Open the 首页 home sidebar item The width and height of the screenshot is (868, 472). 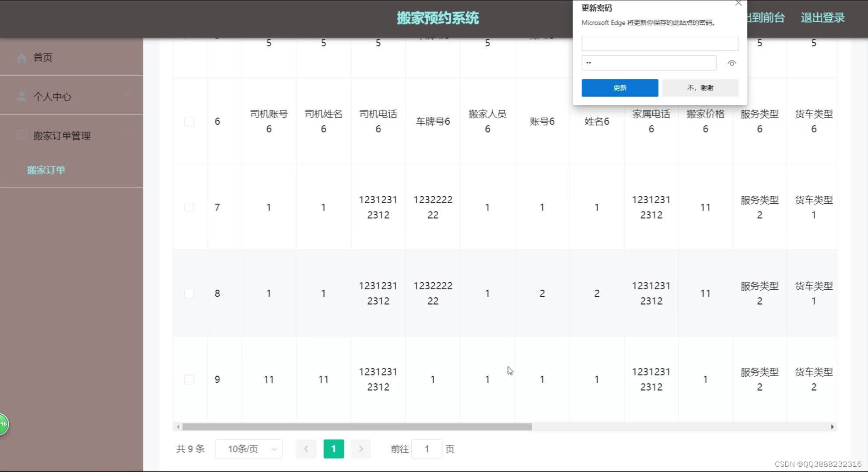tap(71, 57)
